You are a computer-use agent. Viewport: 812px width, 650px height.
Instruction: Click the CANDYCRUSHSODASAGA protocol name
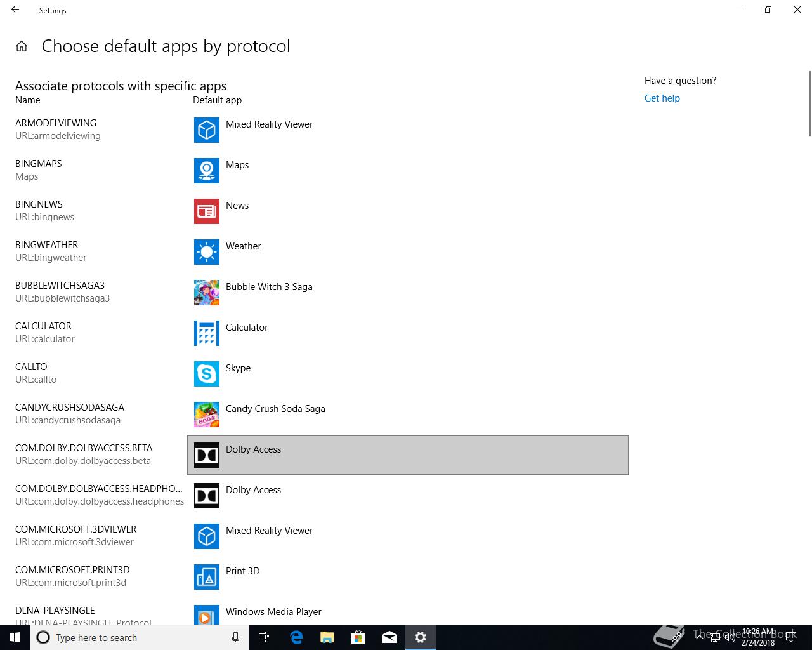tap(70, 408)
